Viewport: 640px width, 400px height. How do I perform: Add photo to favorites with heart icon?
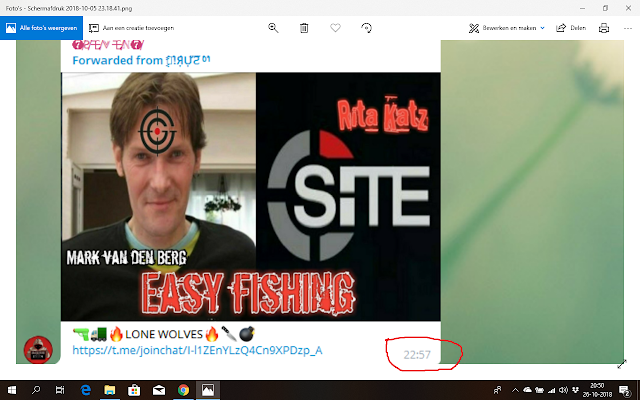point(335,28)
